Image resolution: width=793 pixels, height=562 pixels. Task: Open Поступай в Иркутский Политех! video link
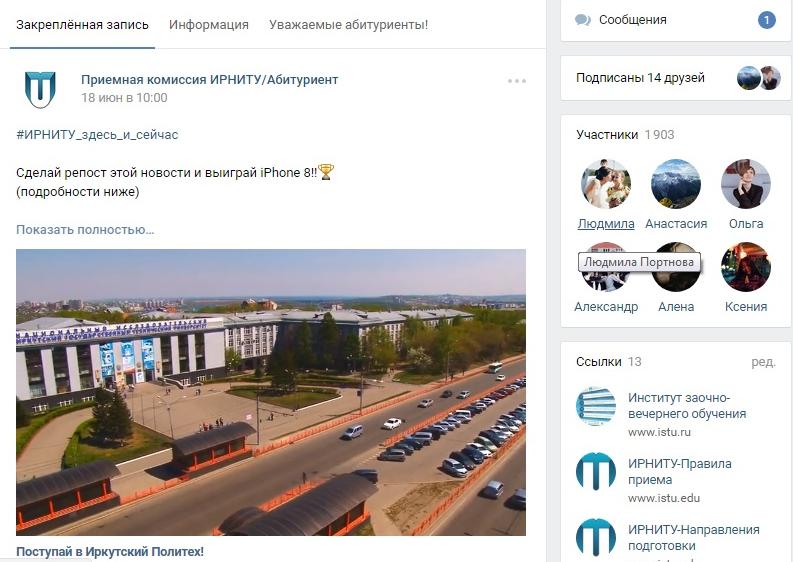(110, 551)
